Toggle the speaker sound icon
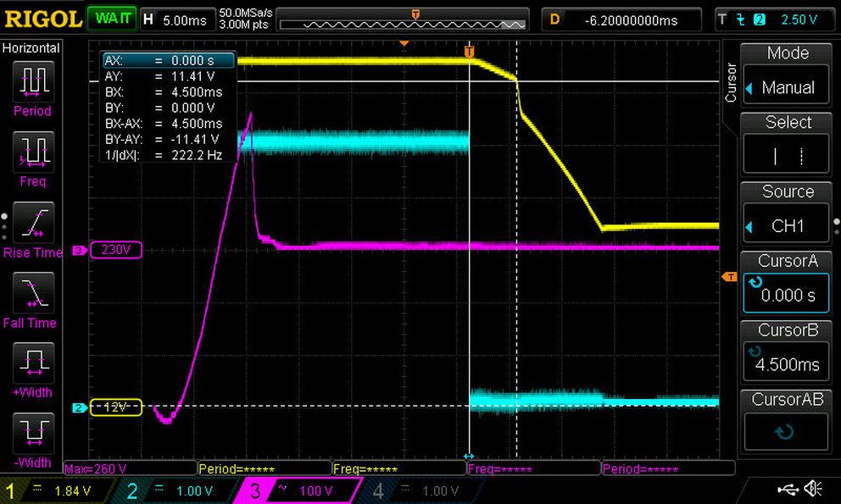The width and height of the screenshot is (841, 504). tap(812, 489)
